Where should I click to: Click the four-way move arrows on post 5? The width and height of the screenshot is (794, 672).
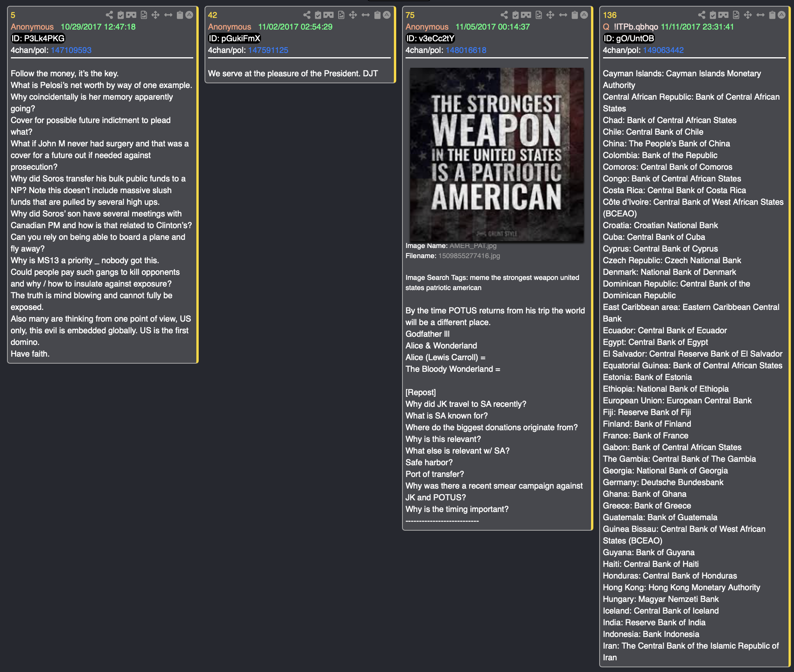point(155,15)
